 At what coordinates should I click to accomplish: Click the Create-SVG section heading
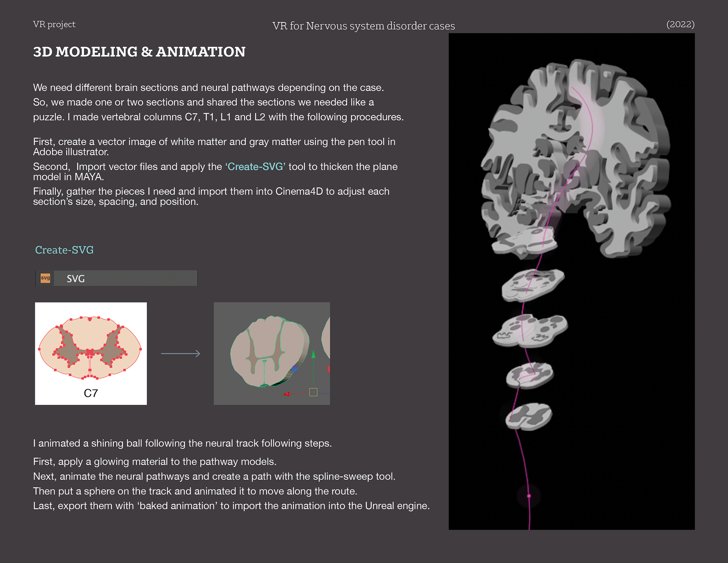tap(64, 250)
